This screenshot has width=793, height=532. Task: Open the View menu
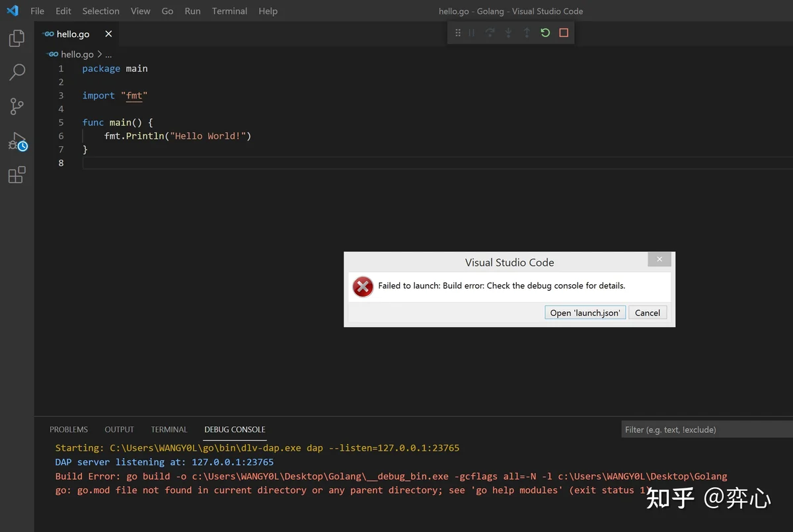(141, 11)
